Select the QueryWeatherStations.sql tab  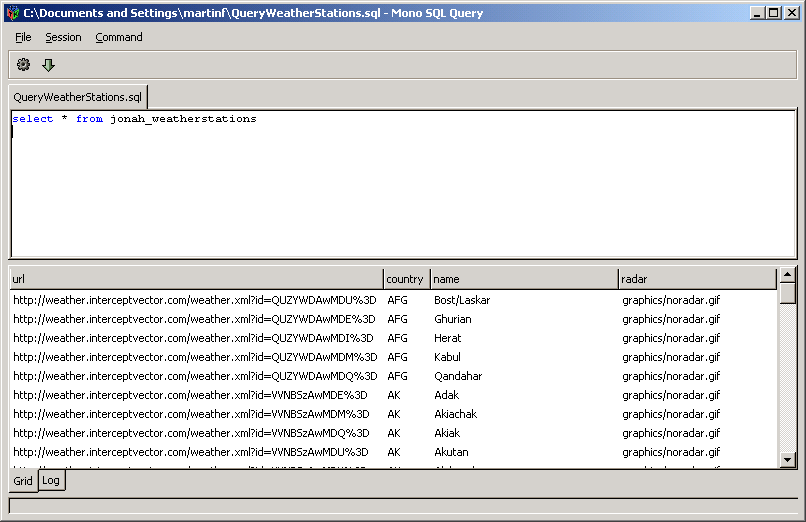coord(78,97)
